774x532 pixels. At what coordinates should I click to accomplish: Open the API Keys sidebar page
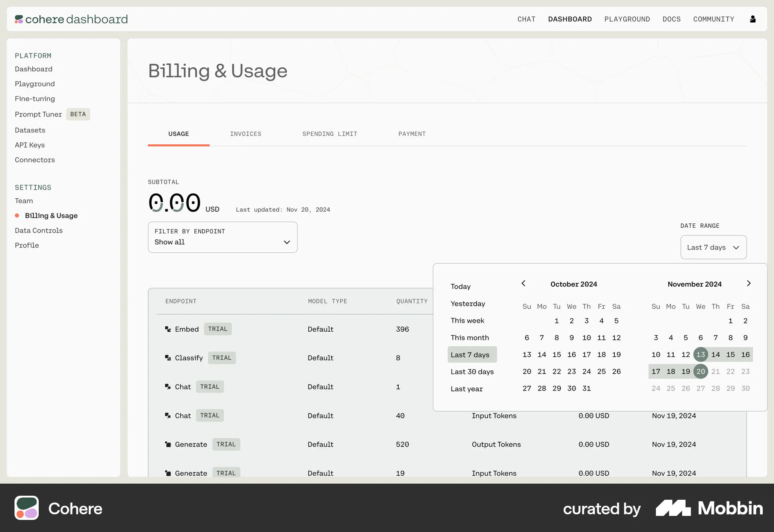click(x=29, y=145)
